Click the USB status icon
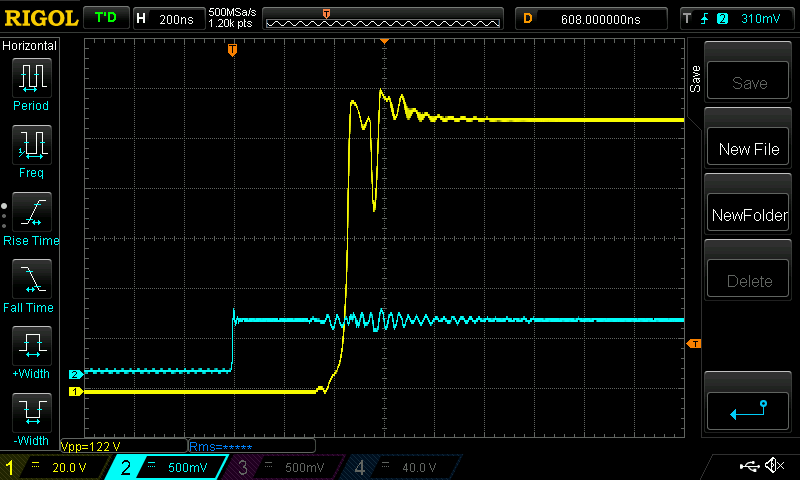 [749, 466]
